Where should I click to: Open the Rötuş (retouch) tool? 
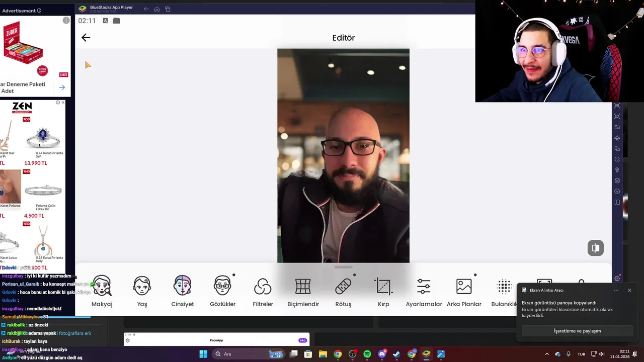(x=343, y=291)
